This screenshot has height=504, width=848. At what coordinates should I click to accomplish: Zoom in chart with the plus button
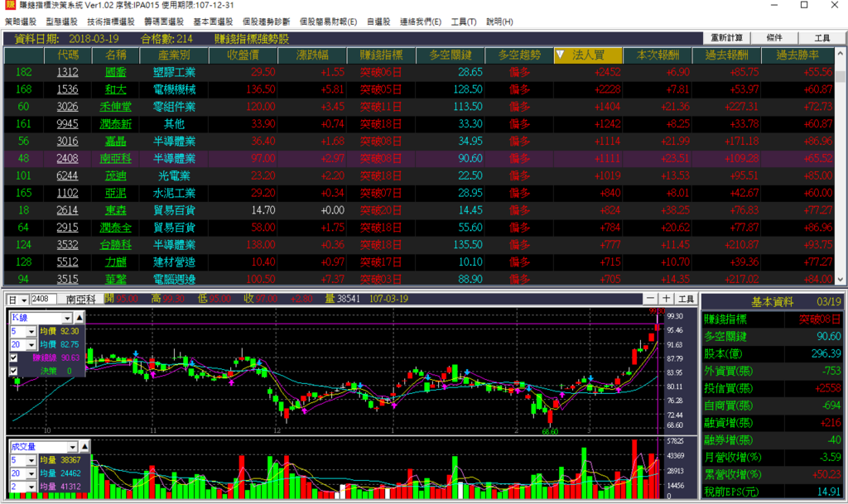pos(667,299)
